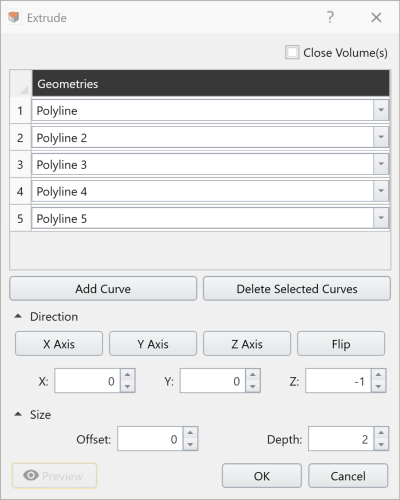This screenshot has width=400, height=500.
Task: Open the Polyline 3 dropdown arrow
Action: 381,164
